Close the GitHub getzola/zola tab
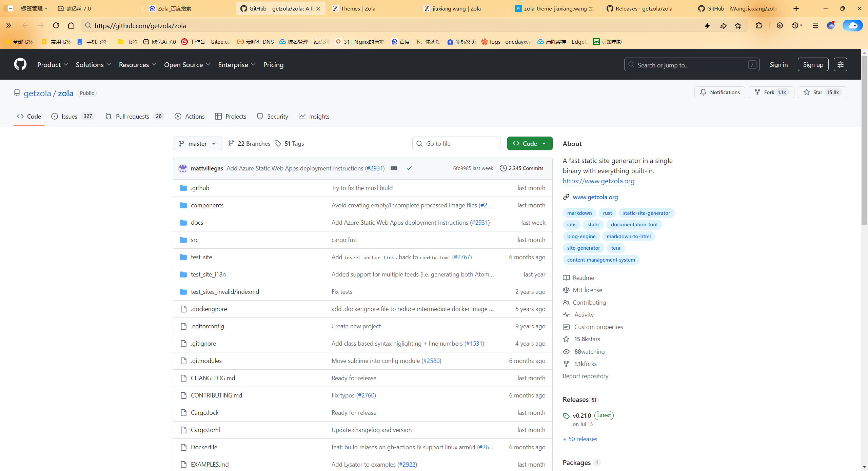This screenshot has width=868, height=471. click(318, 8)
